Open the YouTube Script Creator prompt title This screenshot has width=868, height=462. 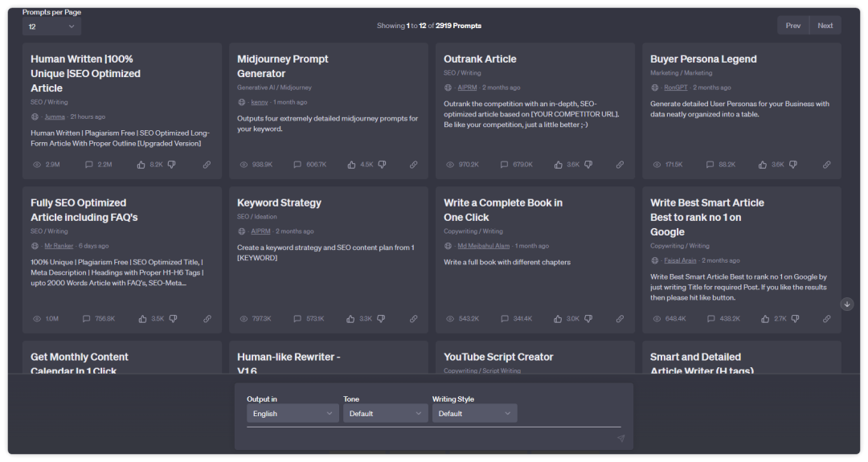pyautogui.click(x=498, y=357)
